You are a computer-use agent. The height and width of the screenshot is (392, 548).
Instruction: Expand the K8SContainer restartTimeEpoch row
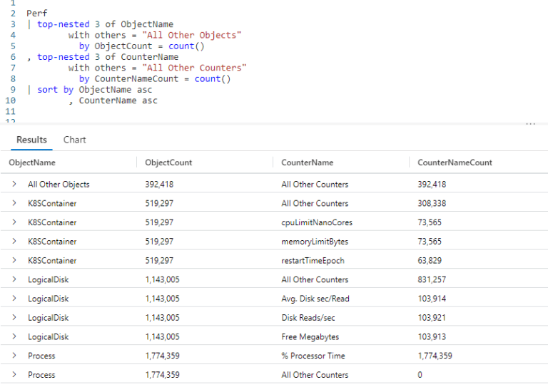(14, 260)
